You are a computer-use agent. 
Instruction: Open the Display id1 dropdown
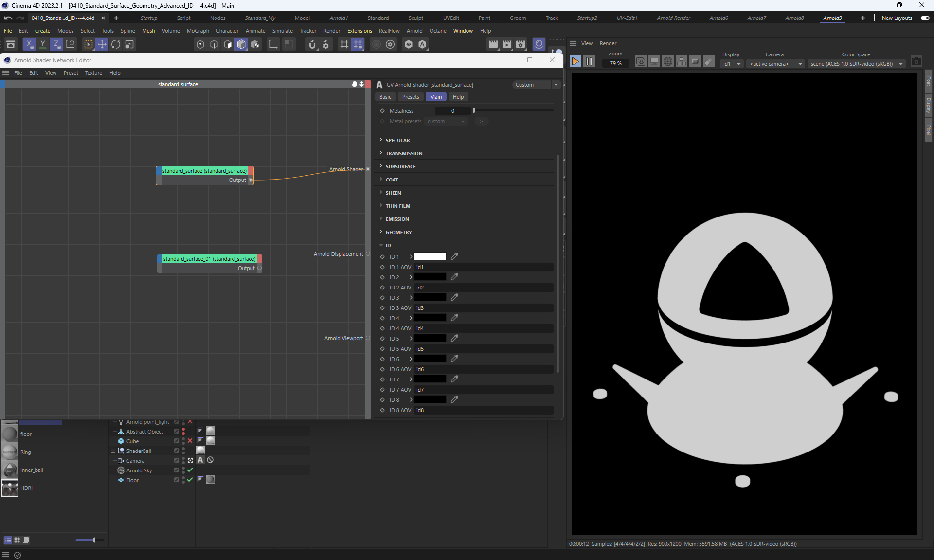pyautogui.click(x=731, y=64)
